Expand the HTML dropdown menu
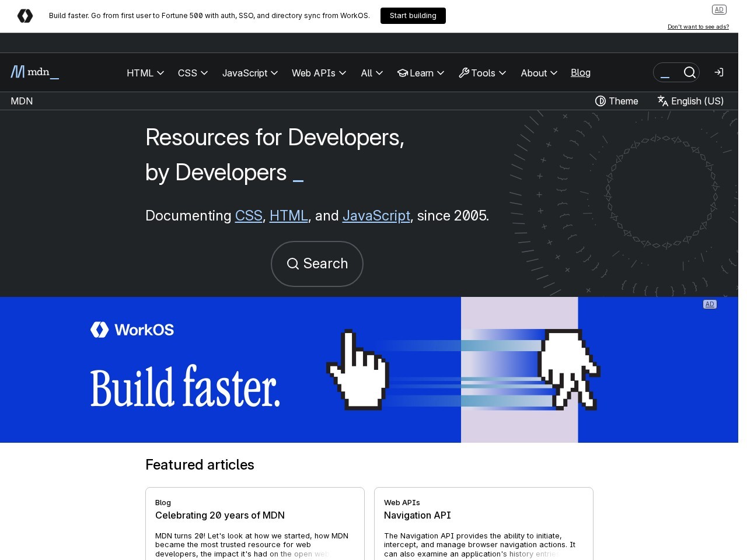Screen dimensions: 747x560 145,73
